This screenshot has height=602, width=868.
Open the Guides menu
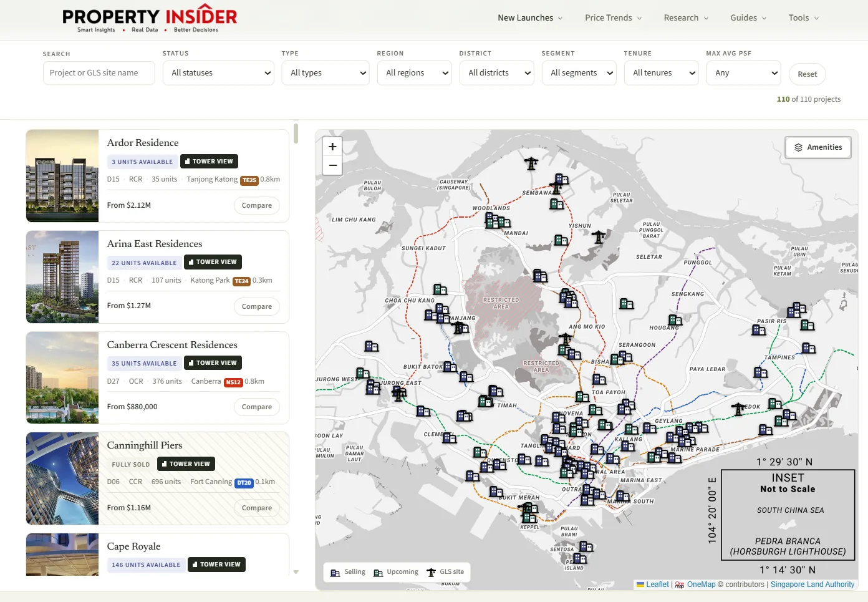[x=748, y=18]
